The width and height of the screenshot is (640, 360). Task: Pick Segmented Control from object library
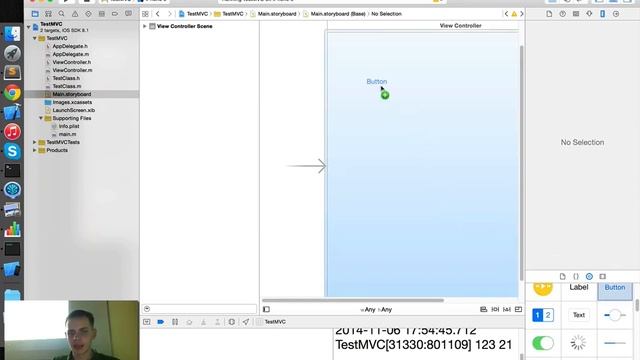tap(543, 315)
